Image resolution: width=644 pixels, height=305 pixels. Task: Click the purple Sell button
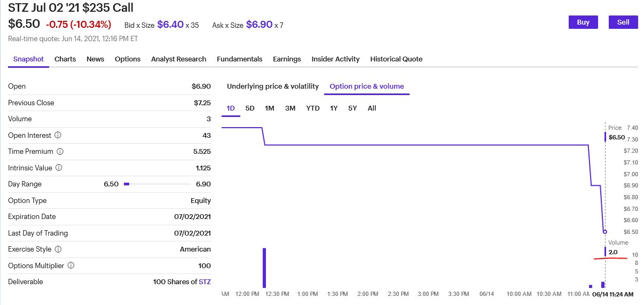tap(623, 22)
